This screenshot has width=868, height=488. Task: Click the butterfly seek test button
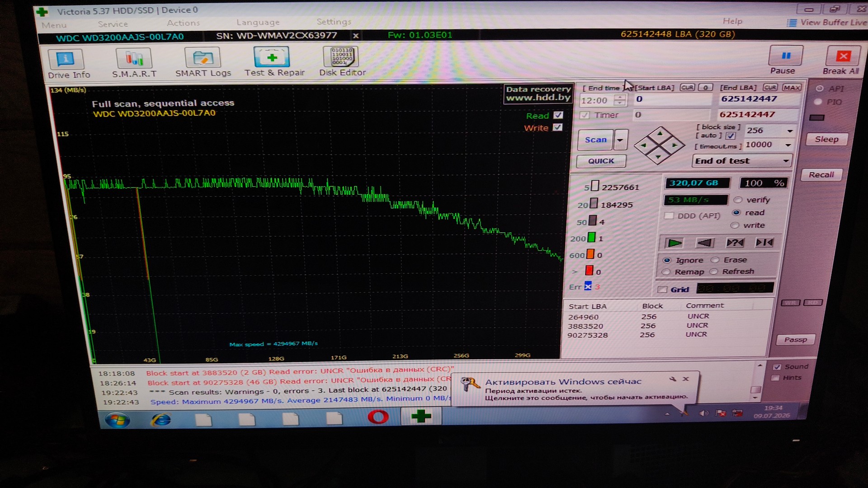tap(764, 243)
